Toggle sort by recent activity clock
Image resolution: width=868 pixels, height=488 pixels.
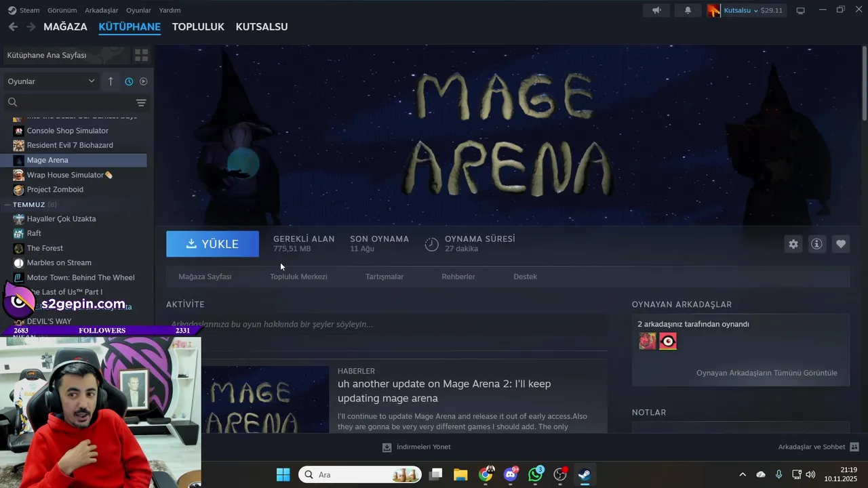129,81
